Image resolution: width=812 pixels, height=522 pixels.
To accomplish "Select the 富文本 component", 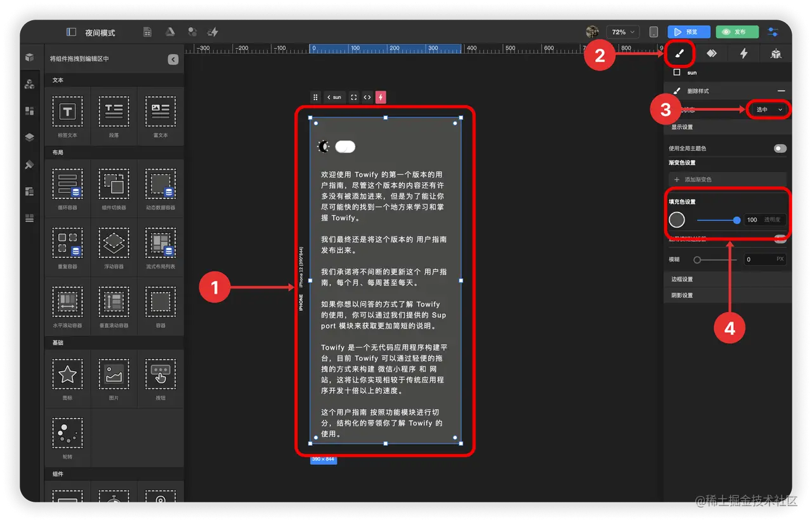I will click(x=160, y=116).
